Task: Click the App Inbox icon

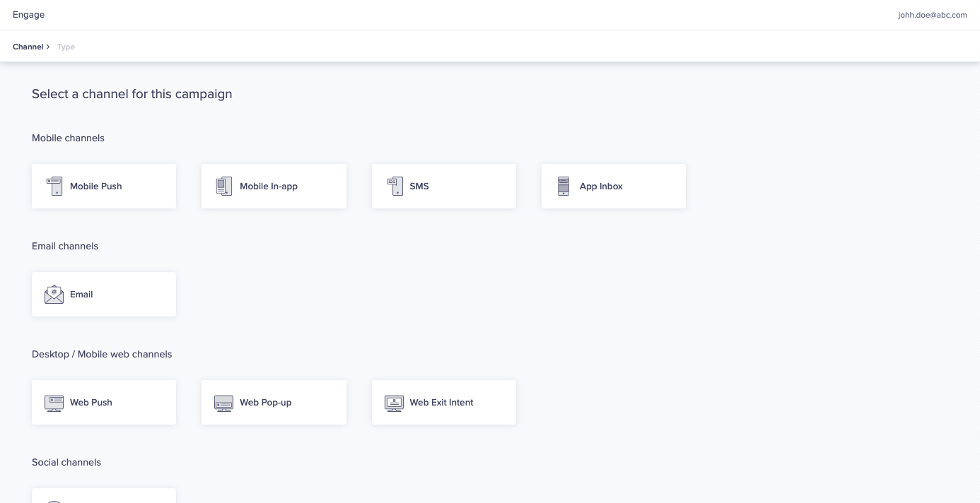Action: point(564,186)
